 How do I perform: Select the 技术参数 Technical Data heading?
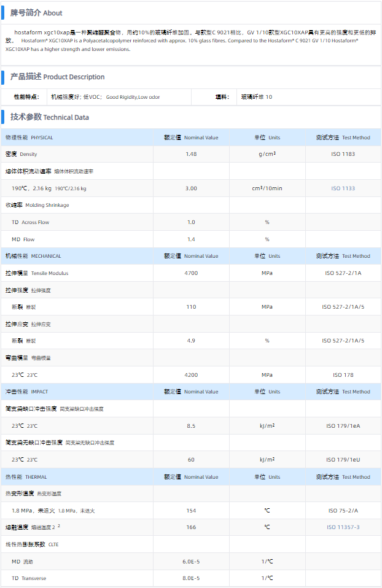tap(49, 117)
